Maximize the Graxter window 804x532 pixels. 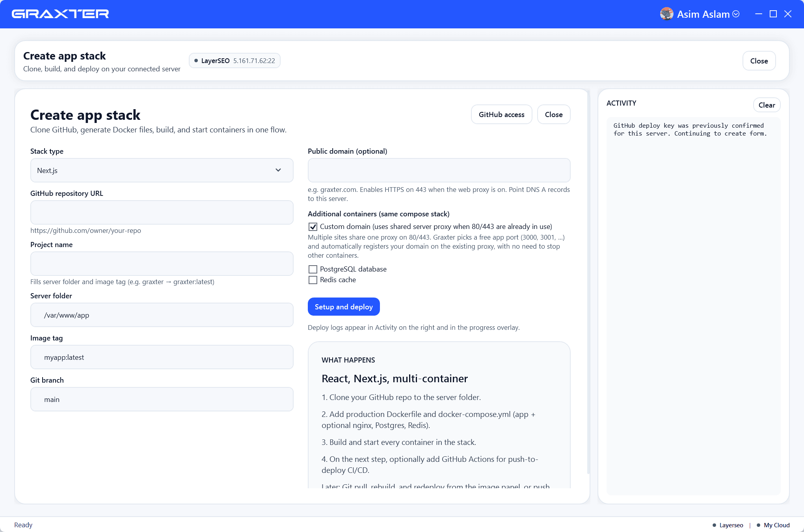tap(773, 14)
